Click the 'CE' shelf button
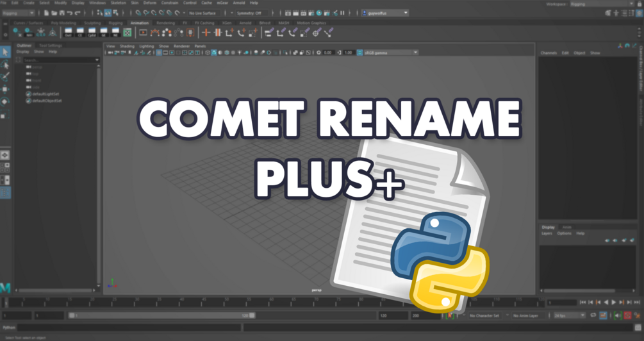 click(x=80, y=33)
